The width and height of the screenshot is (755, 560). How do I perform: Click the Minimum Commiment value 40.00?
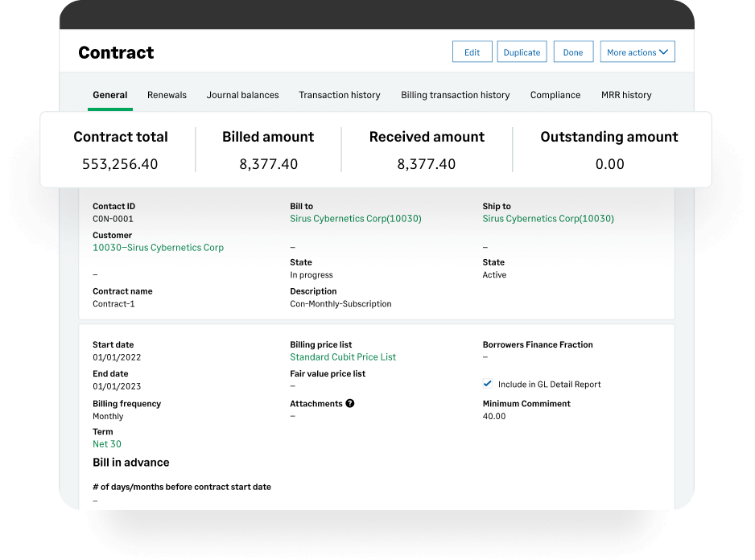tap(494, 416)
